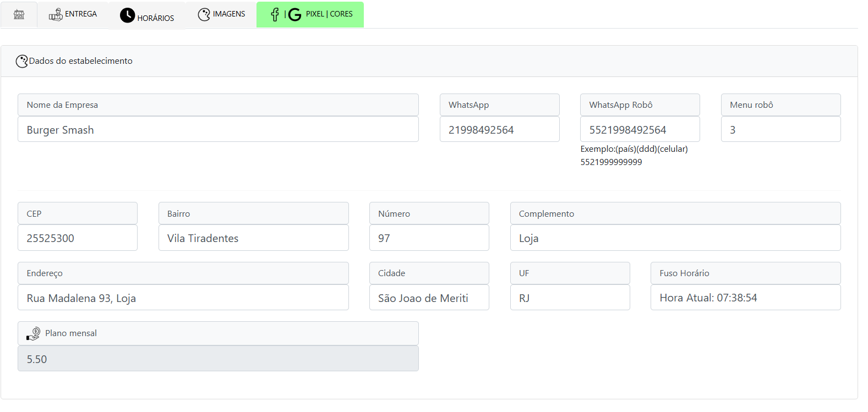Click the Google G icon
This screenshot has width=868, height=412.
point(295,15)
